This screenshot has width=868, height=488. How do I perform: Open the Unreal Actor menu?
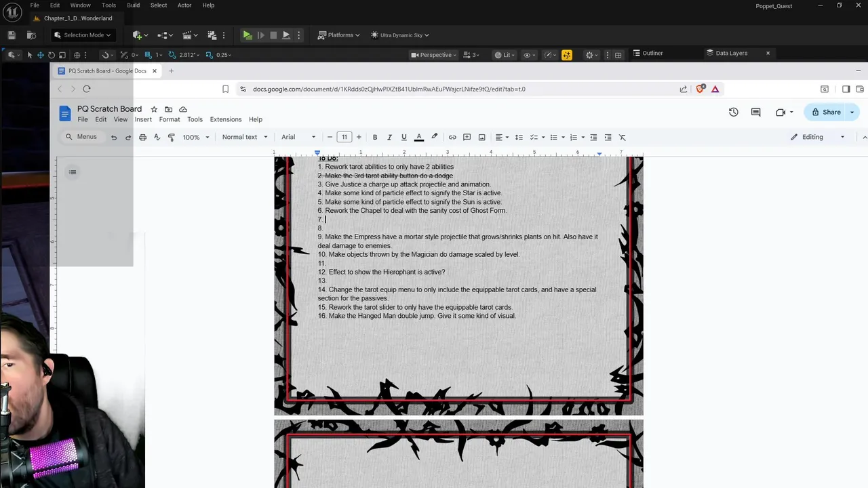point(184,5)
